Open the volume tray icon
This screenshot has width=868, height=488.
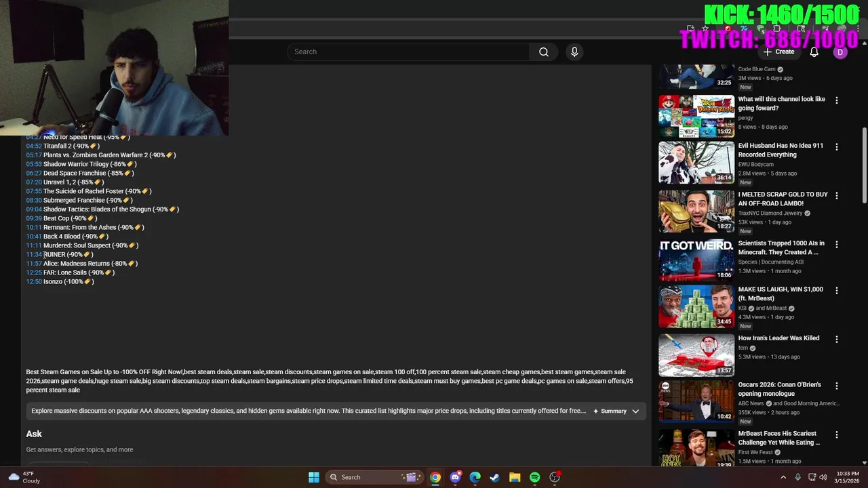coord(824,477)
